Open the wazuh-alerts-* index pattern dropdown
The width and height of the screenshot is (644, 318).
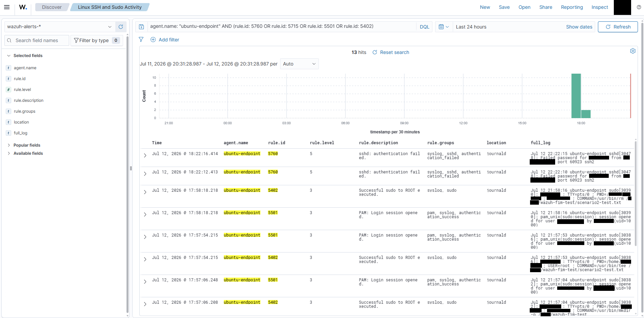(x=60, y=27)
